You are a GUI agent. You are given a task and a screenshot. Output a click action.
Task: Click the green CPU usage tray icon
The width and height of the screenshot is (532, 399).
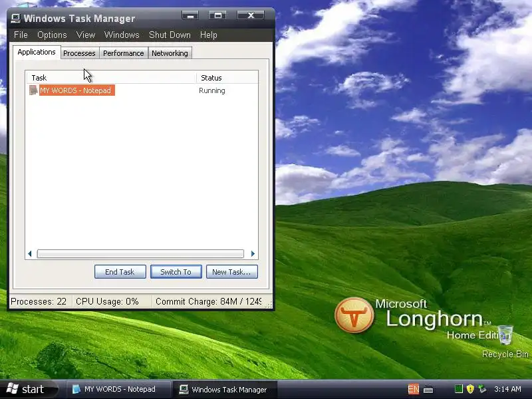click(459, 389)
